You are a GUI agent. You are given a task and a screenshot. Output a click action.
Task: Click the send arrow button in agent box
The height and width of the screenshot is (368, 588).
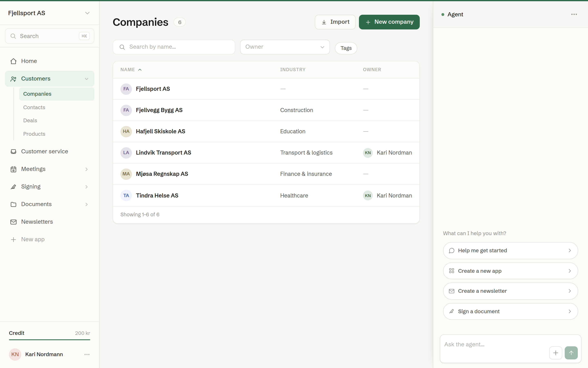tap(571, 353)
